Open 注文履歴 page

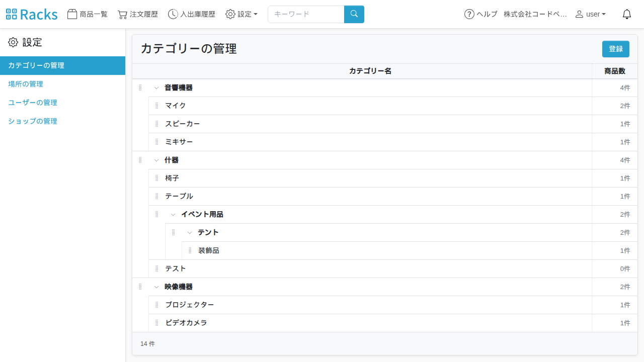click(x=138, y=14)
